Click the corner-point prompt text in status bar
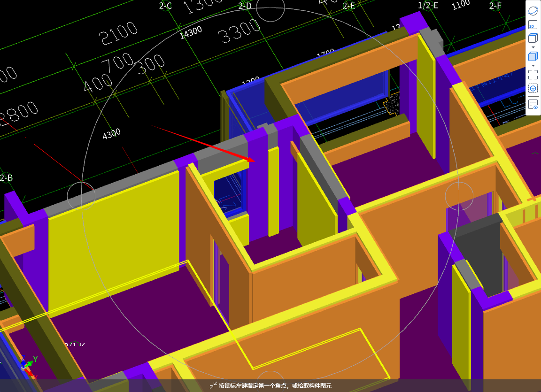The image size is (541, 392). pos(275,385)
